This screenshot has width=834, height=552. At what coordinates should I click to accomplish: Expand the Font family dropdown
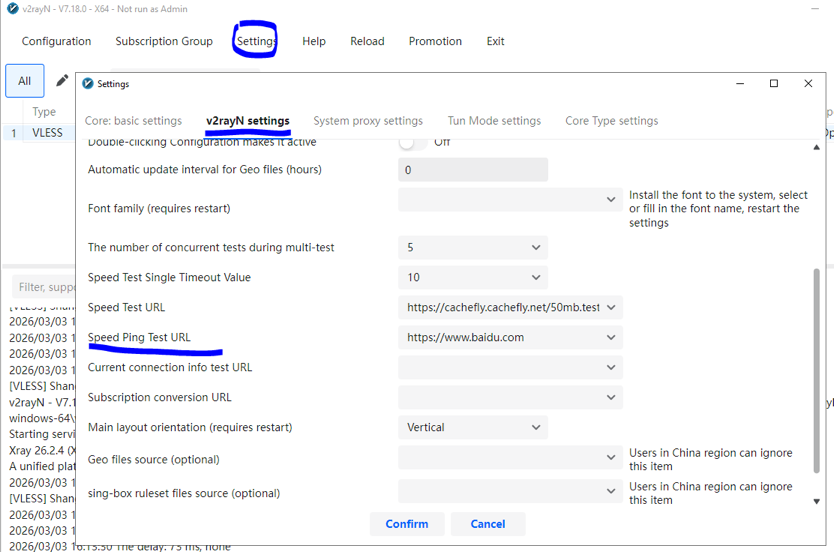pyautogui.click(x=611, y=200)
